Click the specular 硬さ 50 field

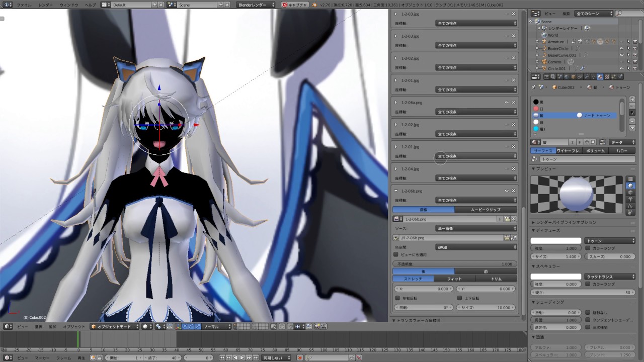583,292
